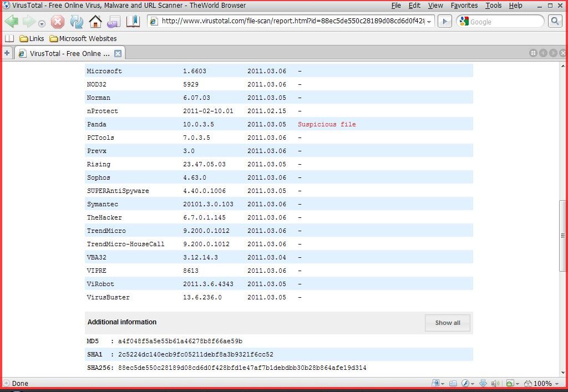Add a new tab with plus button
The width and height of the screenshot is (568, 392).
click(7, 53)
